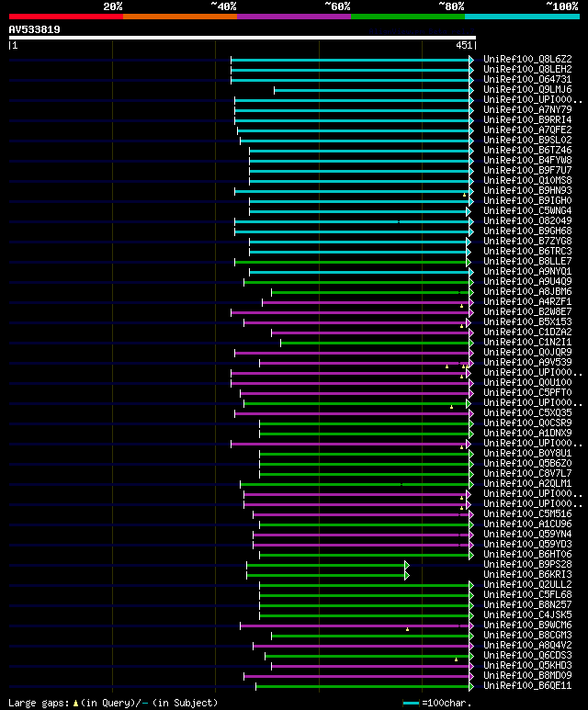Click the UniRef100_Q0JQR9 label
The width and height of the screenshot is (588, 710).
[x=527, y=353]
